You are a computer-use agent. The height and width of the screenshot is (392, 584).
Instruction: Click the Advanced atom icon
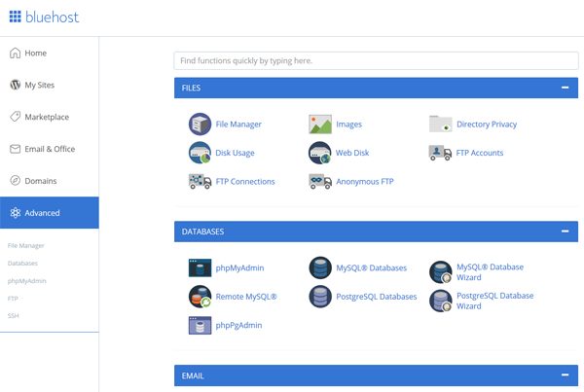[x=15, y=213]
